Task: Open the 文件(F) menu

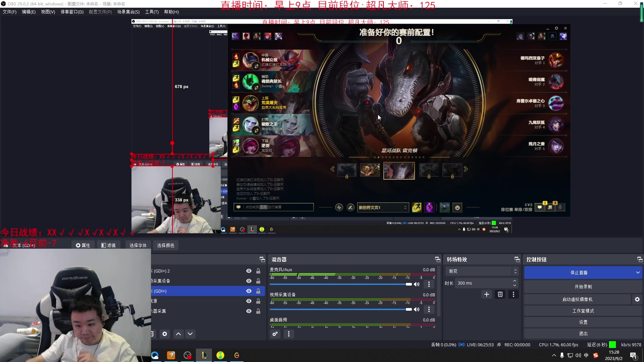Action: (x=9, y=12)
